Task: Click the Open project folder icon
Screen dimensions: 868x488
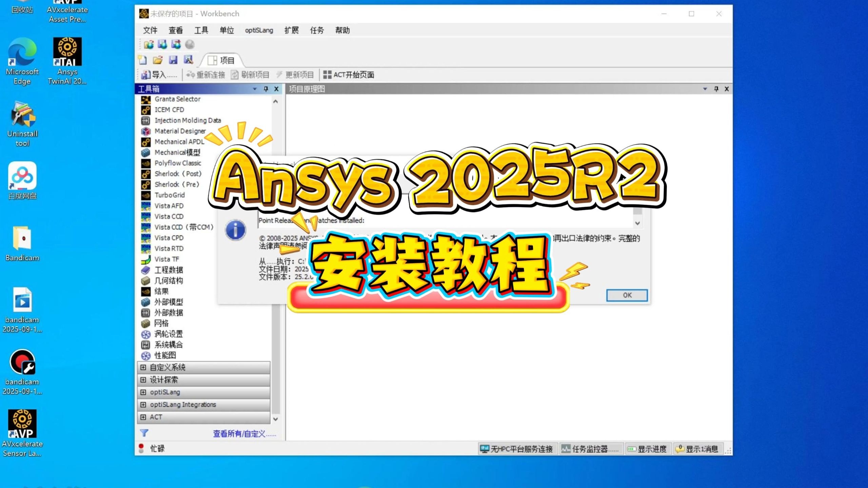Action: click(x=157, y=60)
